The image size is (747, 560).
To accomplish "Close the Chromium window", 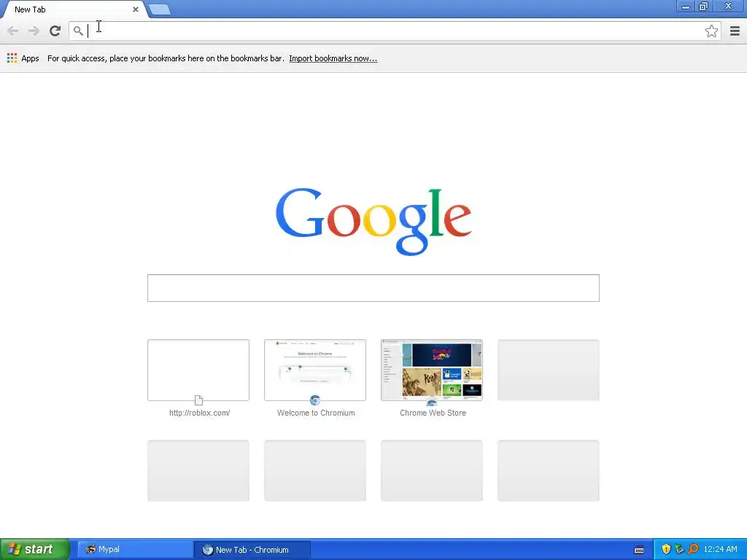I will (729, 7).
